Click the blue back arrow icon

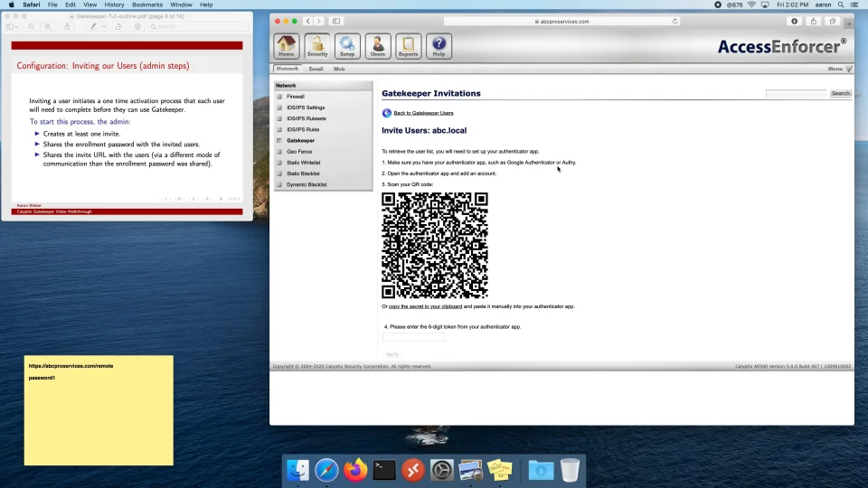tap(387, 113)
